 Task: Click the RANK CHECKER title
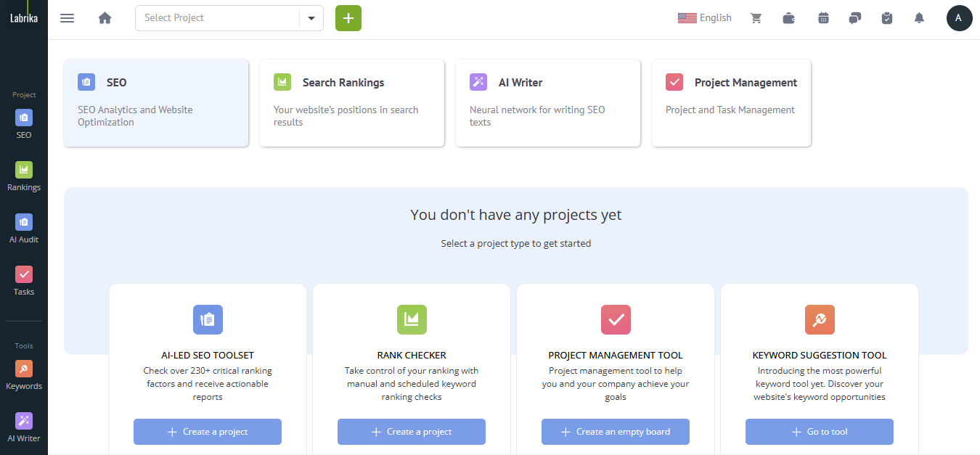(412, 356)
